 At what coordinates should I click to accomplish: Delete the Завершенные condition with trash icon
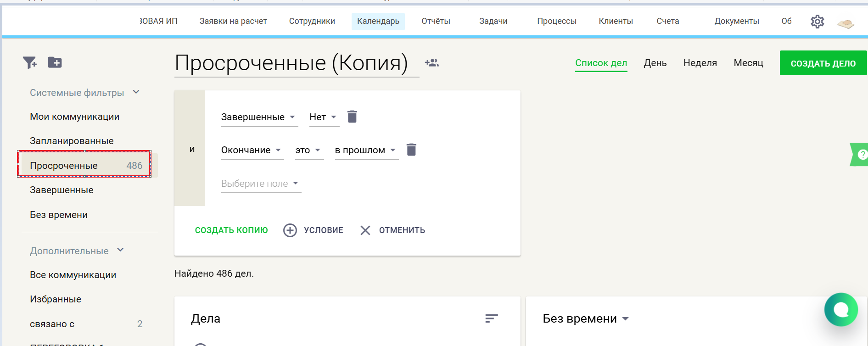click(352, 117)
